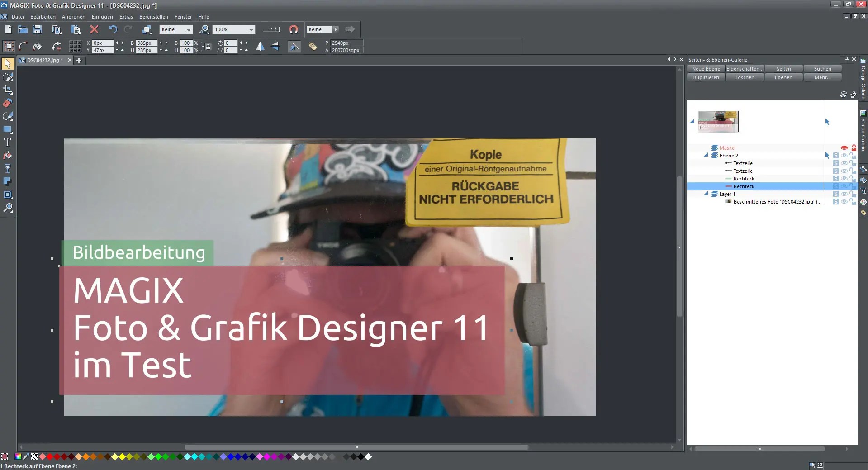Pick the white swatch on color line
The image size is (868, 470).
point(368,457)
